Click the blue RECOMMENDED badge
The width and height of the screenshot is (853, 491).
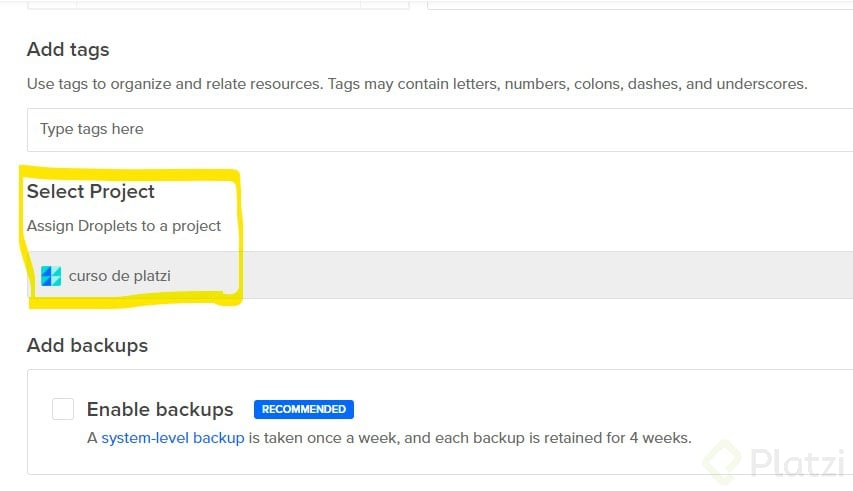tap(304, 409)
